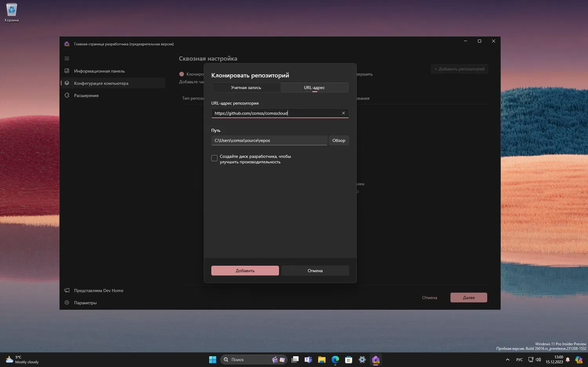Open Информационная панель in the sidebar
588x367 pixels.
tap(113, 71)
